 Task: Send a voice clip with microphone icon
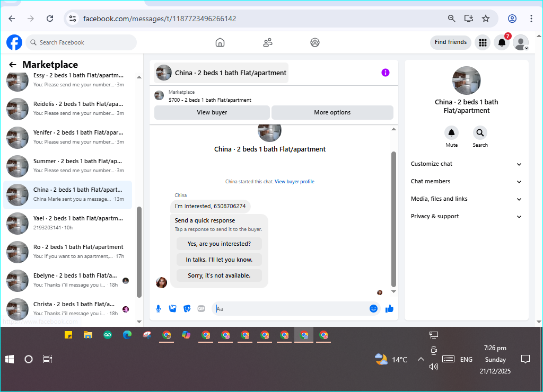(158, 309)
